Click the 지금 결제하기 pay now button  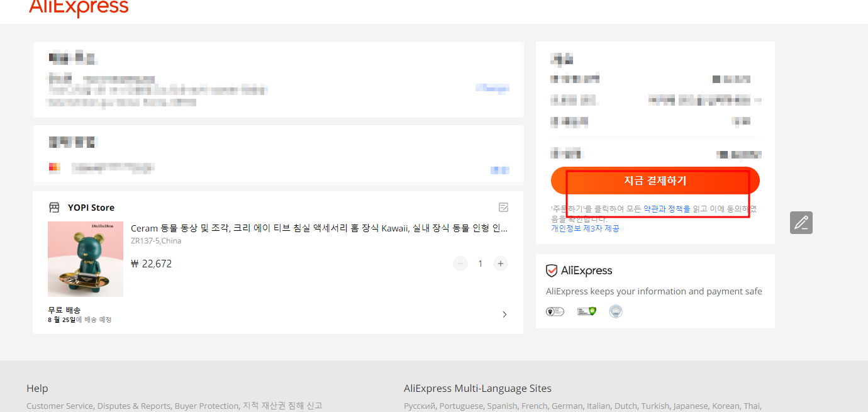pyautogui.click(x=655, y=181)
